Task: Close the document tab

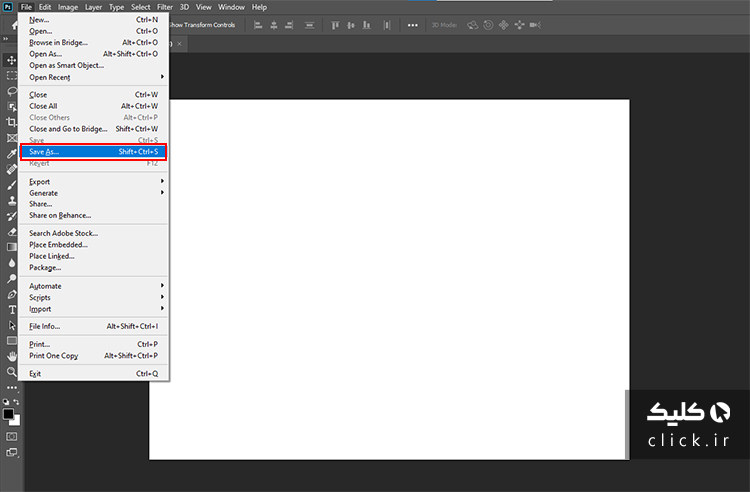Action: click(179, 44)
